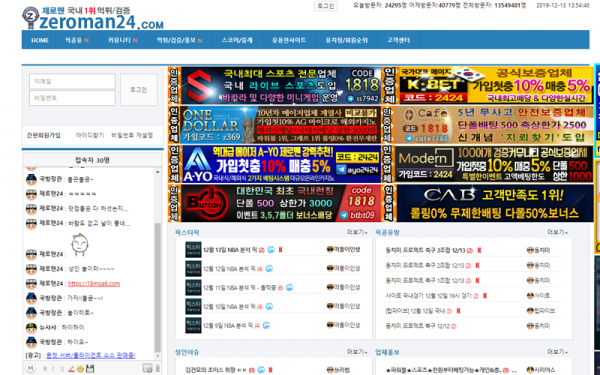Screen dimensions: 600x375
Task: Click the S sports banner with CODE 1818
Action: tap(275, 85)
